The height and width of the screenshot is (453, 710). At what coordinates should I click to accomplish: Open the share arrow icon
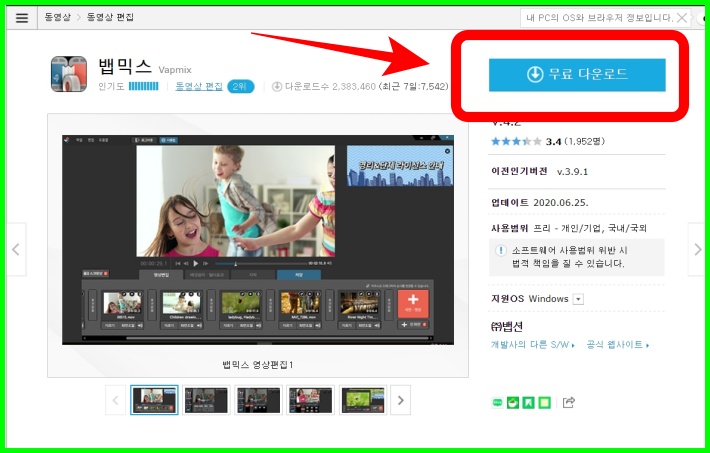coord(569,402)
